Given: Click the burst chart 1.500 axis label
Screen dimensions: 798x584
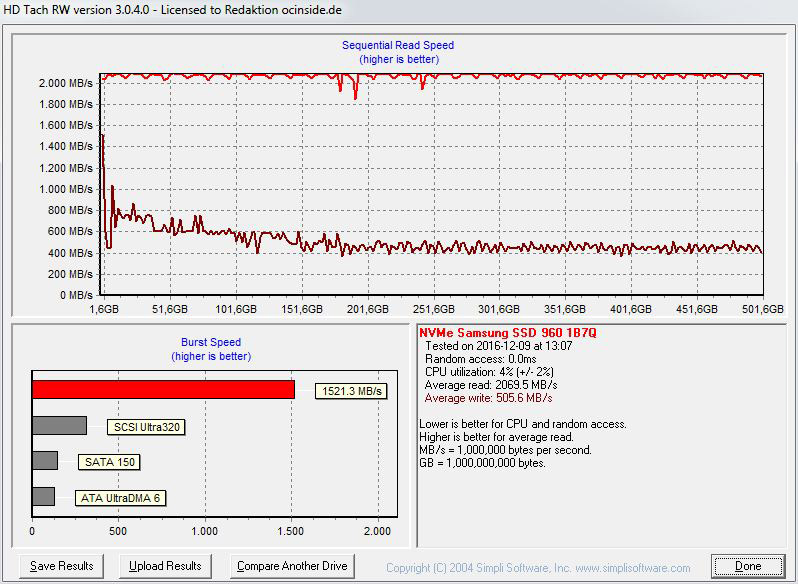Looking at the screenshot, I should [x=291, y=531].
